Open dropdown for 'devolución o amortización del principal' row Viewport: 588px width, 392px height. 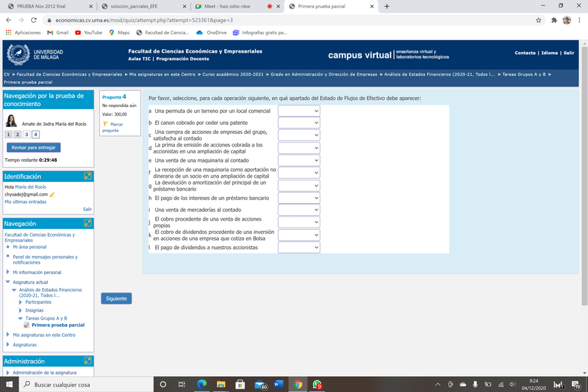point(299,186)
